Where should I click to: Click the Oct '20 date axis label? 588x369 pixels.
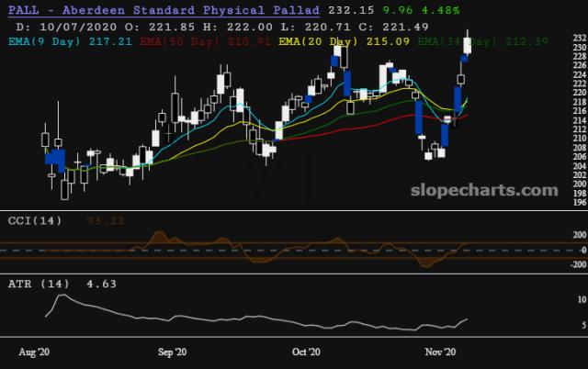point(305,352)
